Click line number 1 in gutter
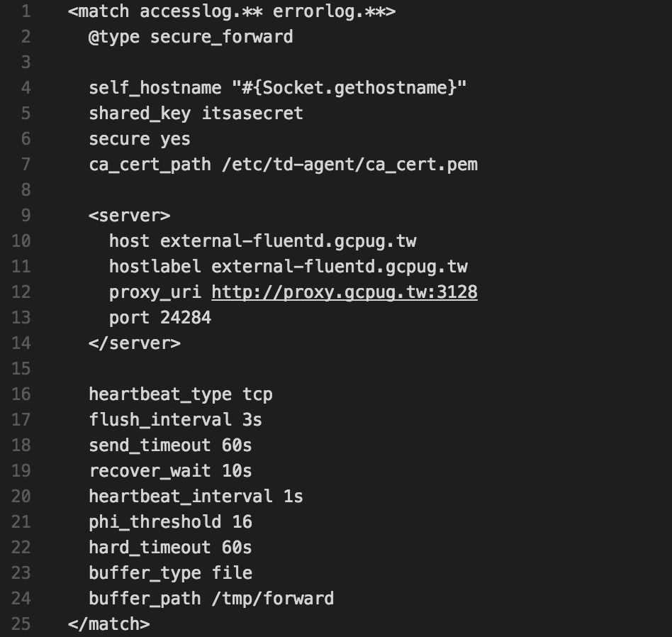Image resolution: width=672 pixels, height=637 pixels. tap(26, 11)
